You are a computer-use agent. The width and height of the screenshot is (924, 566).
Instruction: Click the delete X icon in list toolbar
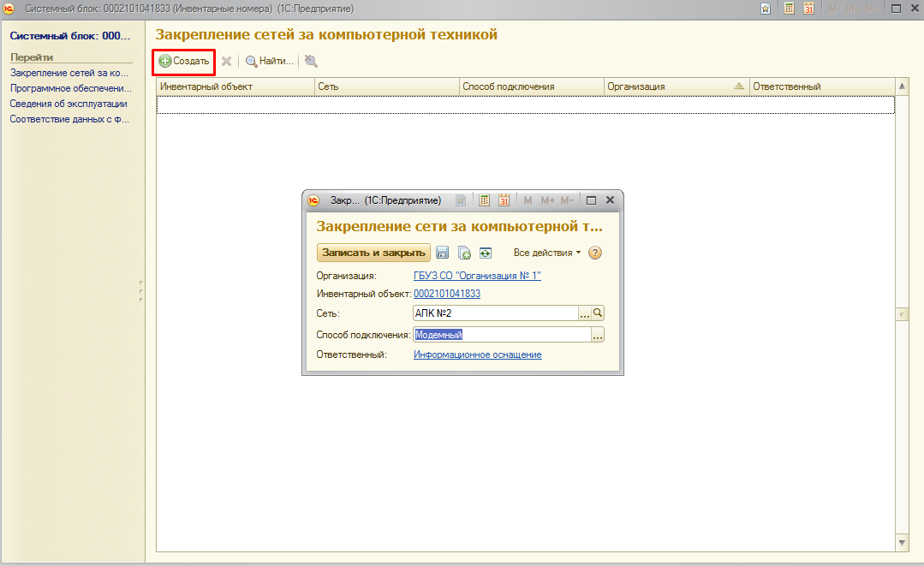point(226,62)
